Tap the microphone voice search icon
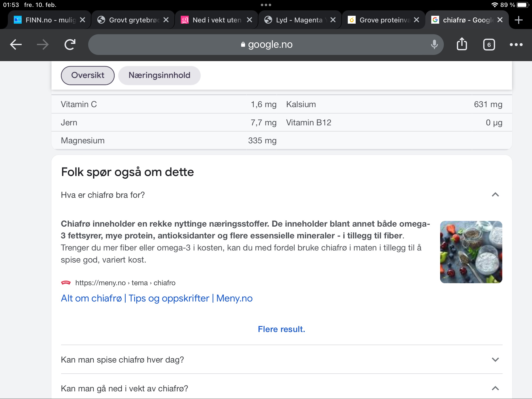 pyautogui.click(x=434, y=45)
